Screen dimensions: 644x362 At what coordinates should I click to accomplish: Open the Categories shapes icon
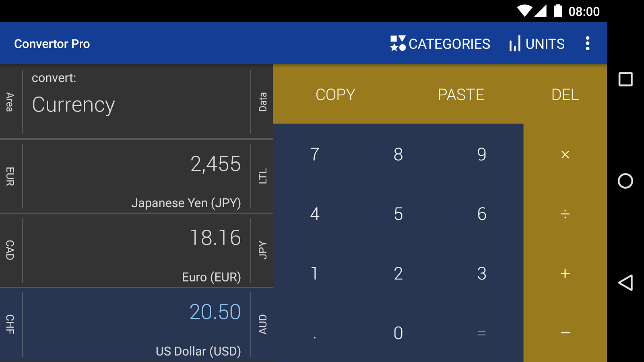coord(398,43)
